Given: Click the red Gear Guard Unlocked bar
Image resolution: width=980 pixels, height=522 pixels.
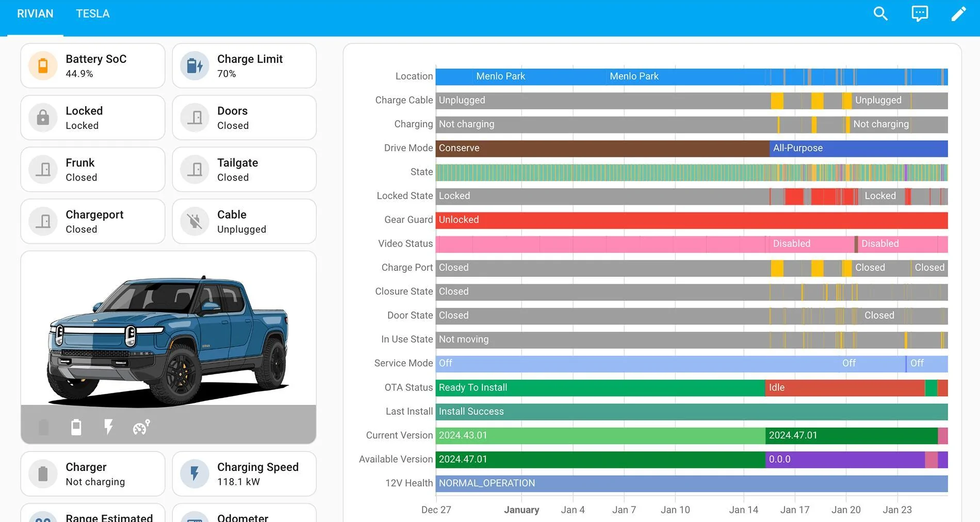Looking at the screenshot, I should (692, 220).
